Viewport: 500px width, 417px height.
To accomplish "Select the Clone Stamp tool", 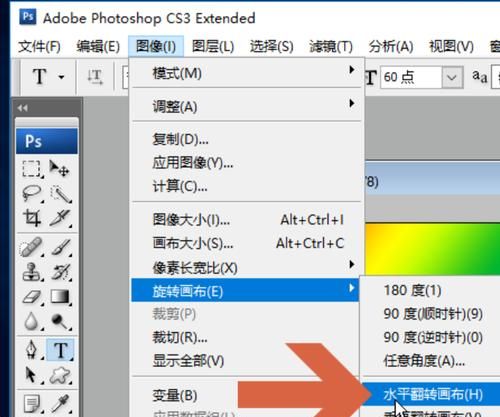I will (32, 272).
